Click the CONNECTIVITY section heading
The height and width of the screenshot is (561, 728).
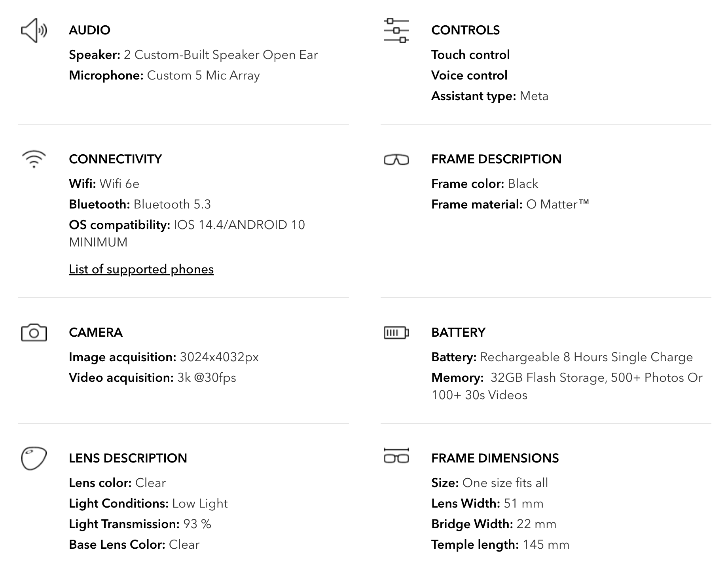point(115,159)
